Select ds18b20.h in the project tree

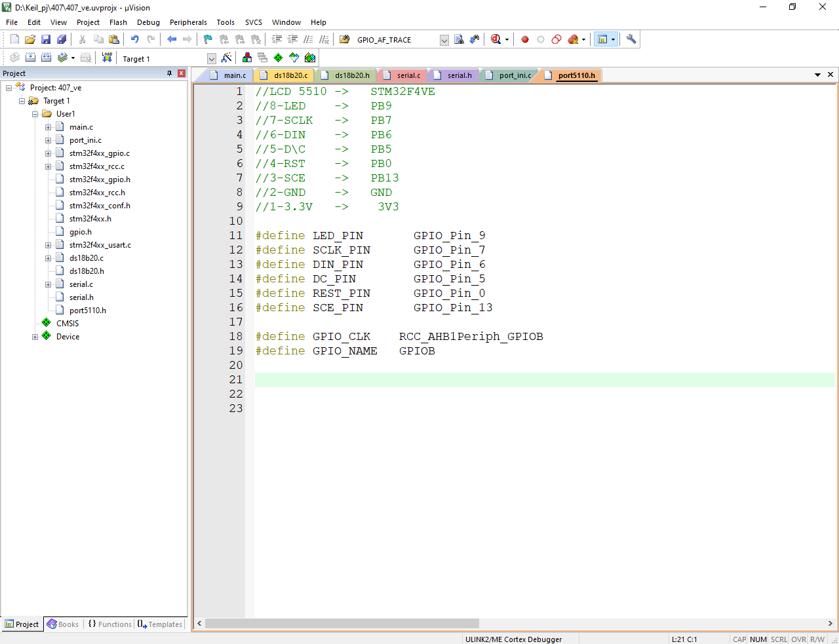point(87,271)
